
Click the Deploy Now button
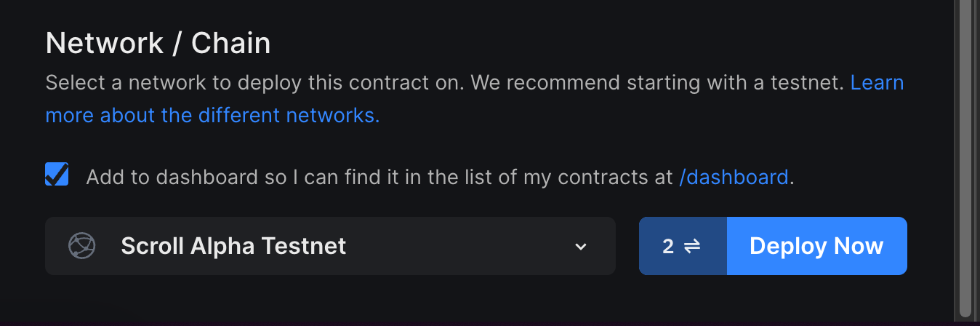point(816,246)
